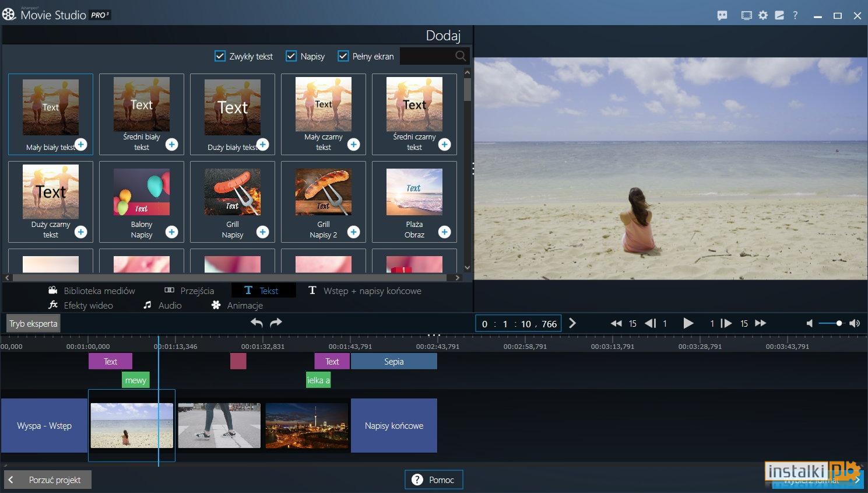The height and width of the screenshot is (493, 868).
Task: Select the green mewy audio block
Action: 136,380
